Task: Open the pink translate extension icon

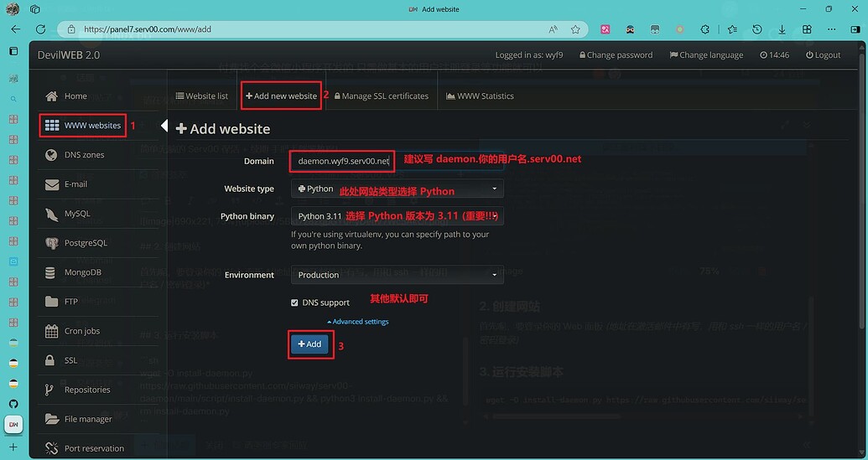Action: pyautogui.click(x=605, y=30)
